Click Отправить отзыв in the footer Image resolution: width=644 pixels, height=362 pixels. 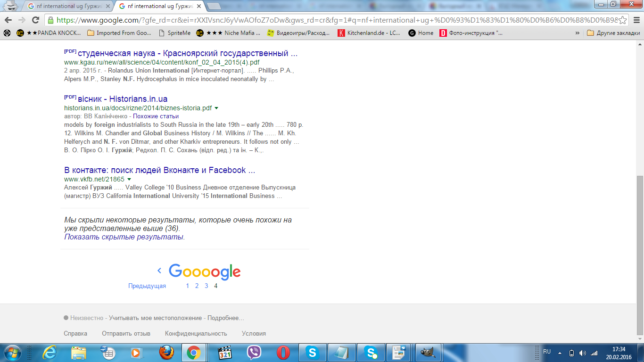click(126, 333)
